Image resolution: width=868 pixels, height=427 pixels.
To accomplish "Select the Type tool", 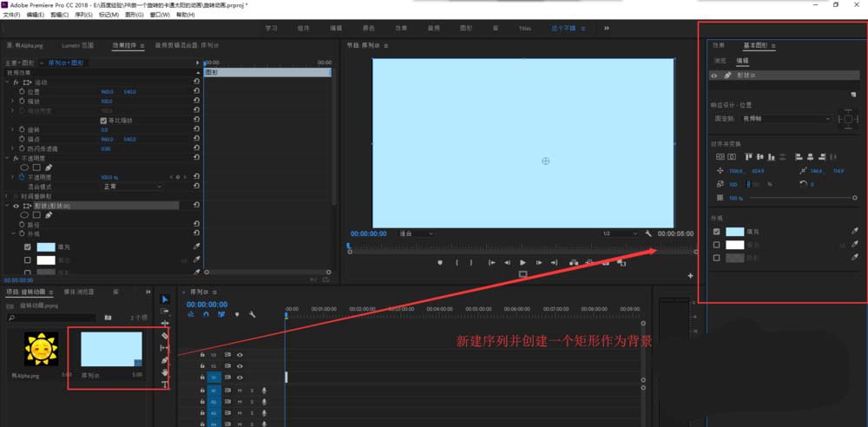I will [x=165, y=384].
